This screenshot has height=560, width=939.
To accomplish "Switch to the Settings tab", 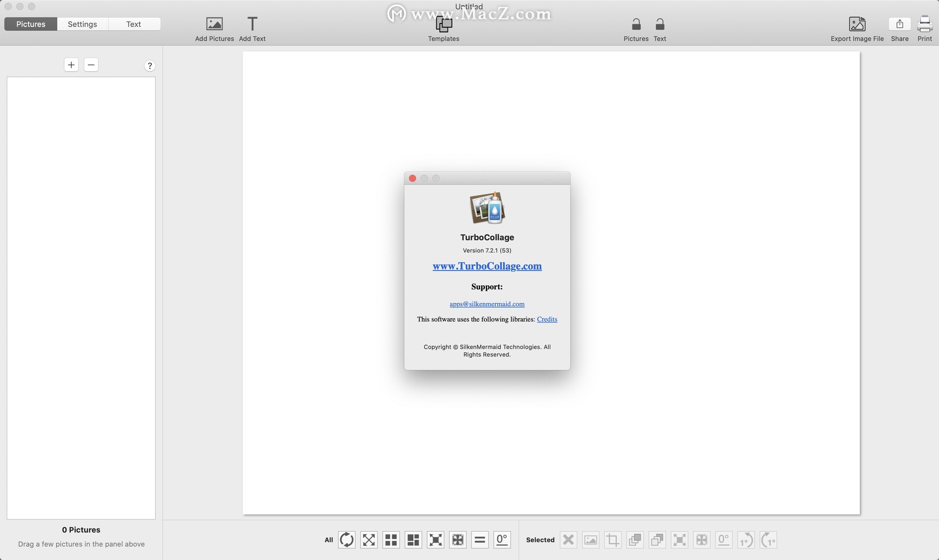I will tap(82, 23).
